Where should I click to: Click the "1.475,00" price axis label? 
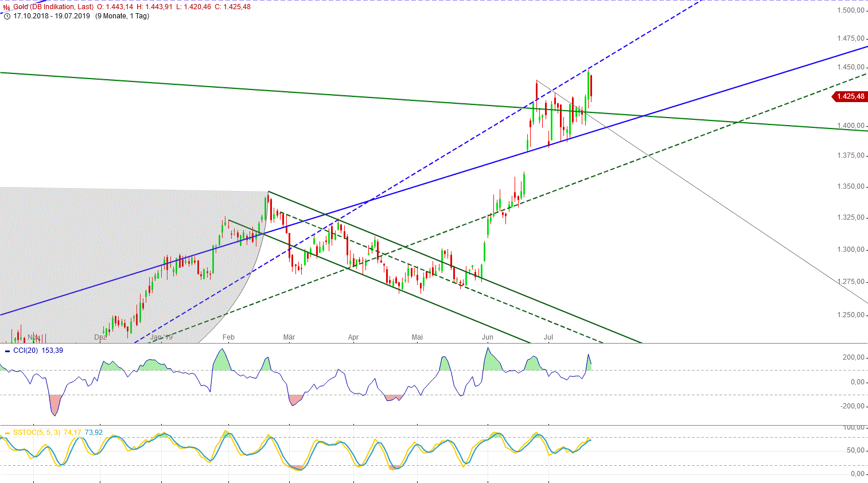[850, 38]
